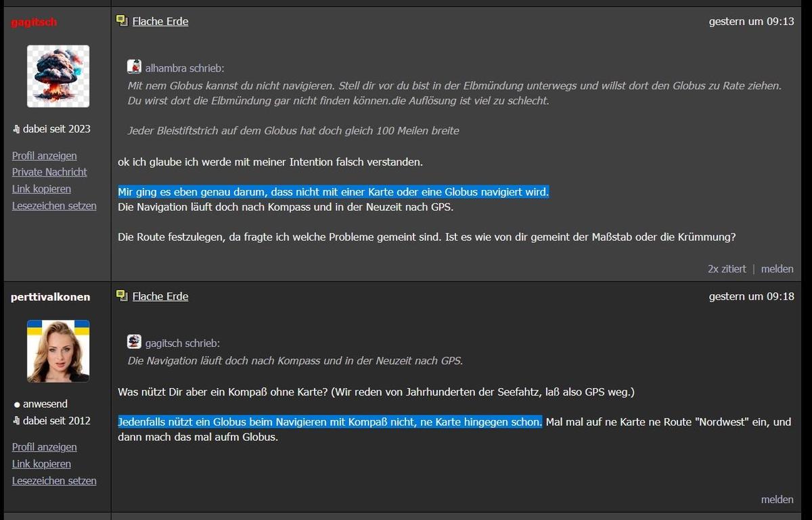
Task: Show gagitsch's profile via Profil anzeigen
Action: [45, 156]
